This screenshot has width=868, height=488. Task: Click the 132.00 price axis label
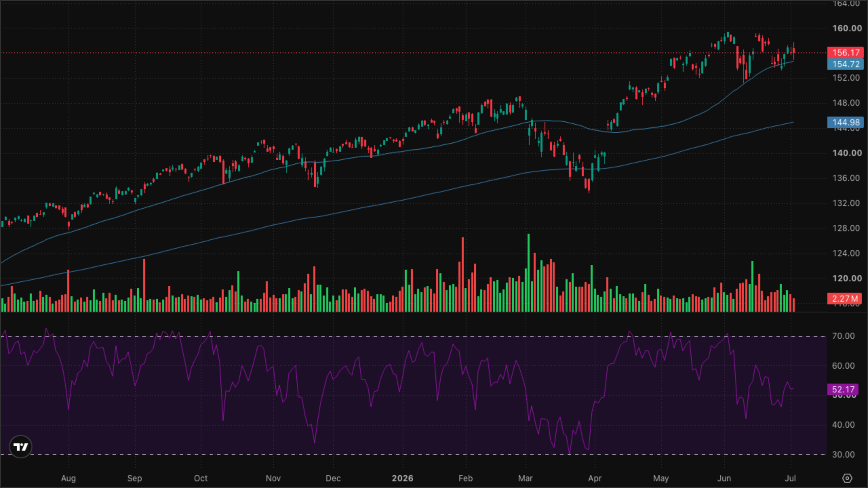click(x=846, y=203)
